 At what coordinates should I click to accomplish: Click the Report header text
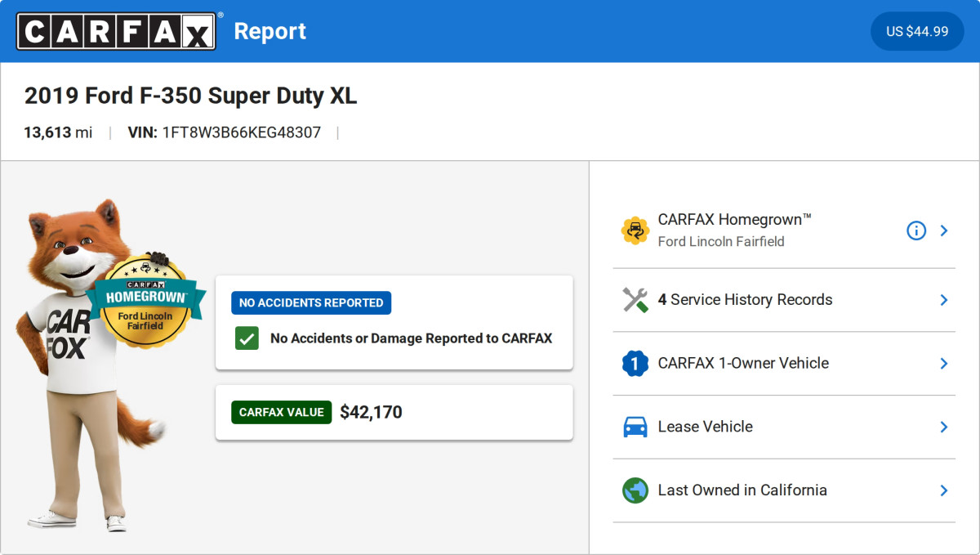click(x=270, y=31)
